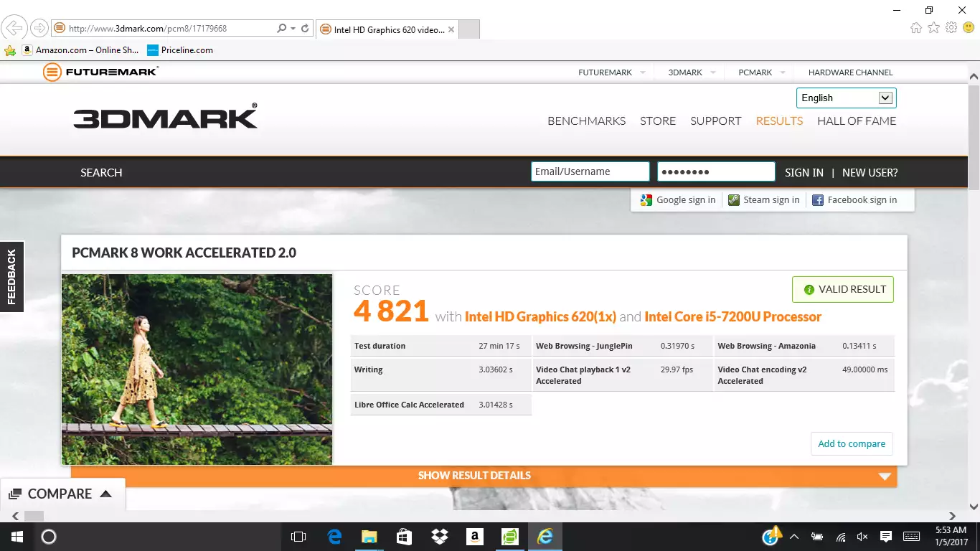The image size is (980, 551).
Task: Open a new tab button
Action: [x=468, y=29]
